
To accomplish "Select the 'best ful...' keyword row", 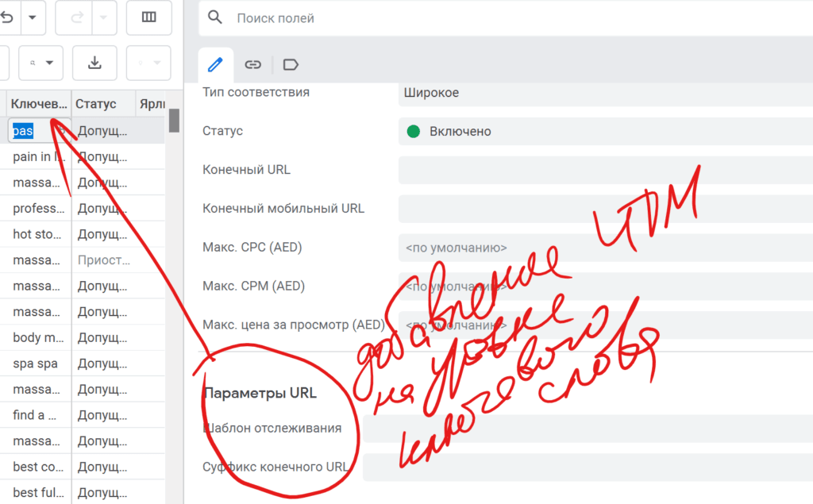I will point(39,493).
